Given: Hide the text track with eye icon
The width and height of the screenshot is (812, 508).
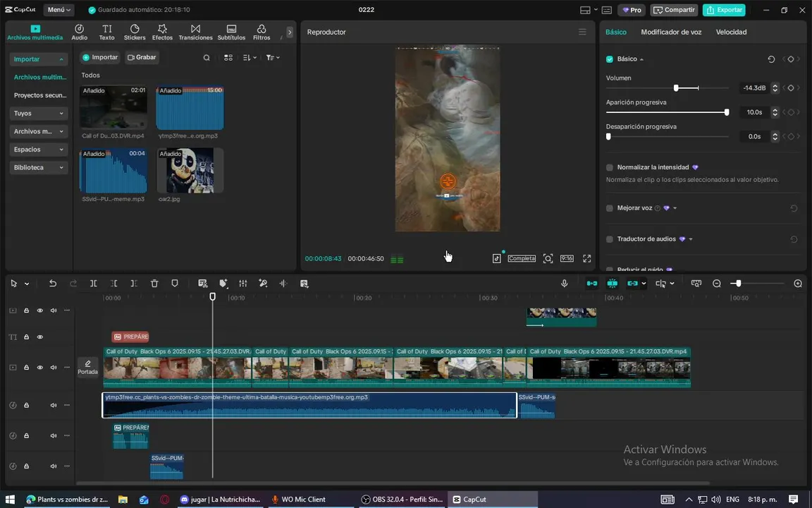Looking at the screenshot, I should pyautogui.click(x=40, y=337).
